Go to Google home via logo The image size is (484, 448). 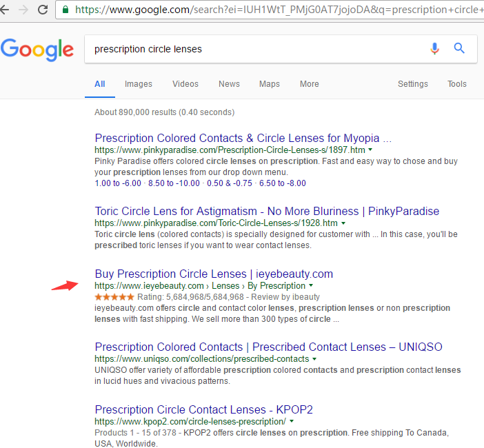coord(37,50)
